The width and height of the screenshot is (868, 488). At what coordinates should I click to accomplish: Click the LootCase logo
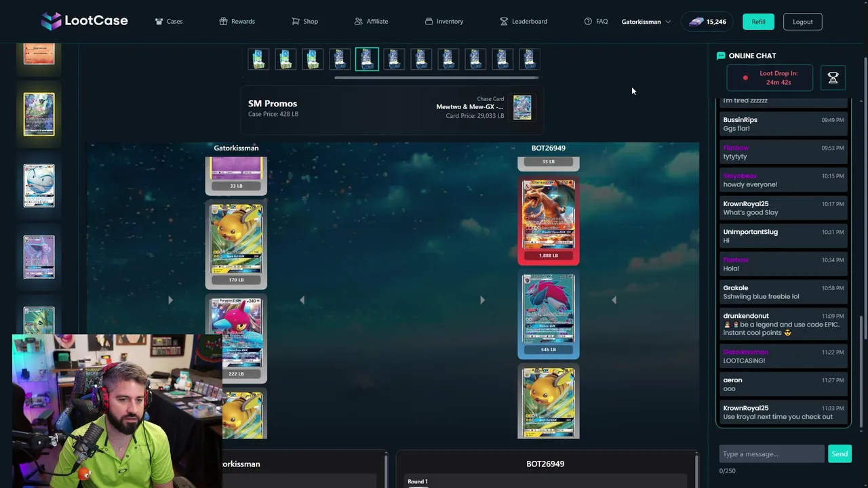coord(84,21)
